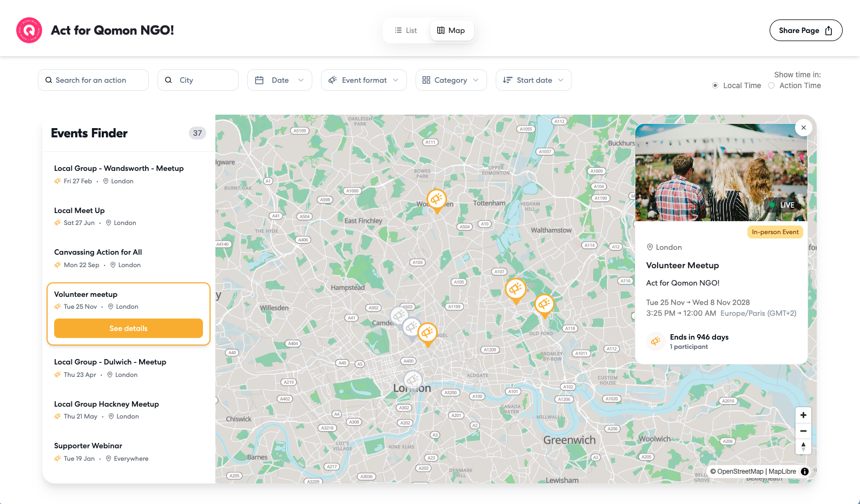Open map attribution info icon

[805, 472]
